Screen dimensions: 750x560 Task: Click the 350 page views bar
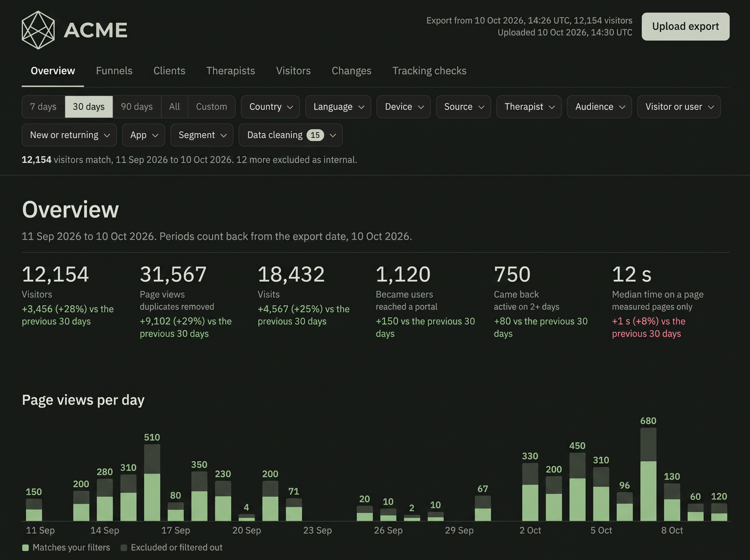[x=199, y=496]
